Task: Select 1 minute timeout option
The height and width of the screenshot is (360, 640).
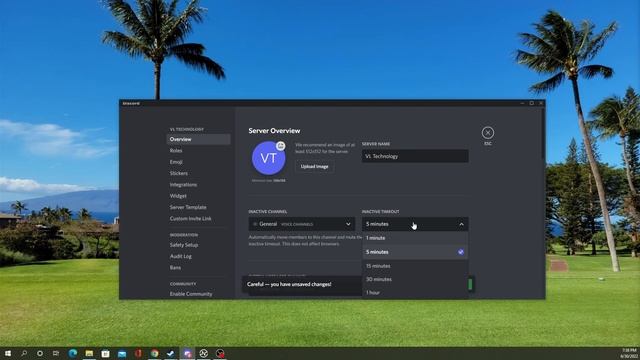Action: 415,238
